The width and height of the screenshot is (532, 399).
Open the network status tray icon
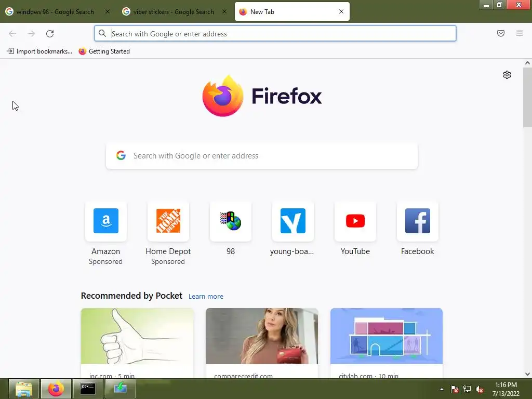click(467, 389)
